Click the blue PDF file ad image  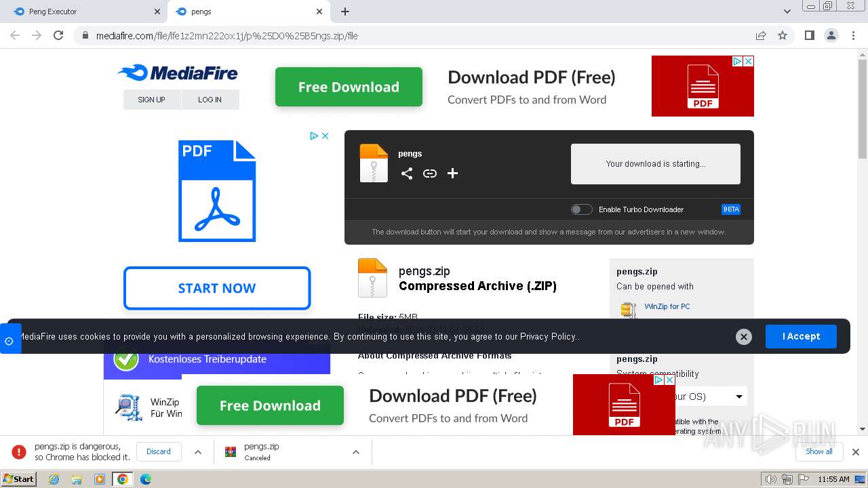[x=217, y=191]
